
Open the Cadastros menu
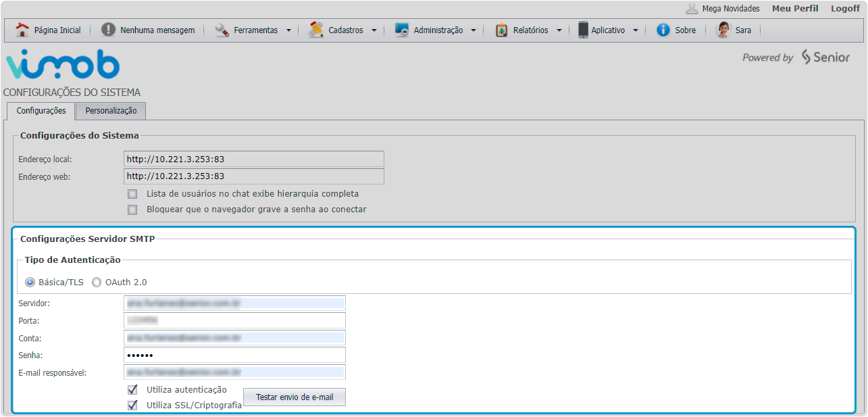(343, 30)
